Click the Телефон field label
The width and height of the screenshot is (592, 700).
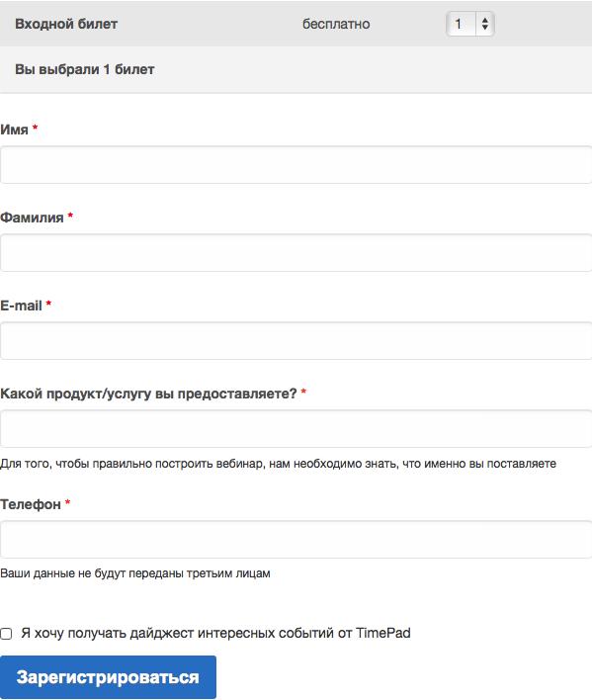(x=31, y=504)
